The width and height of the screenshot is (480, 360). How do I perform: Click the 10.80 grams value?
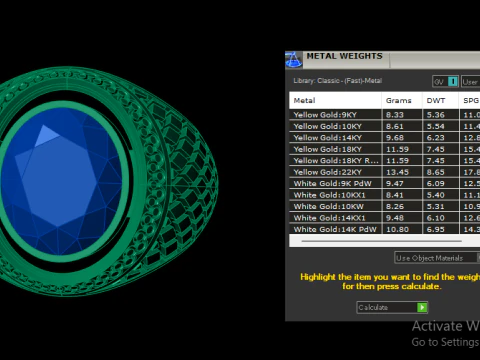tap(397, 229)
